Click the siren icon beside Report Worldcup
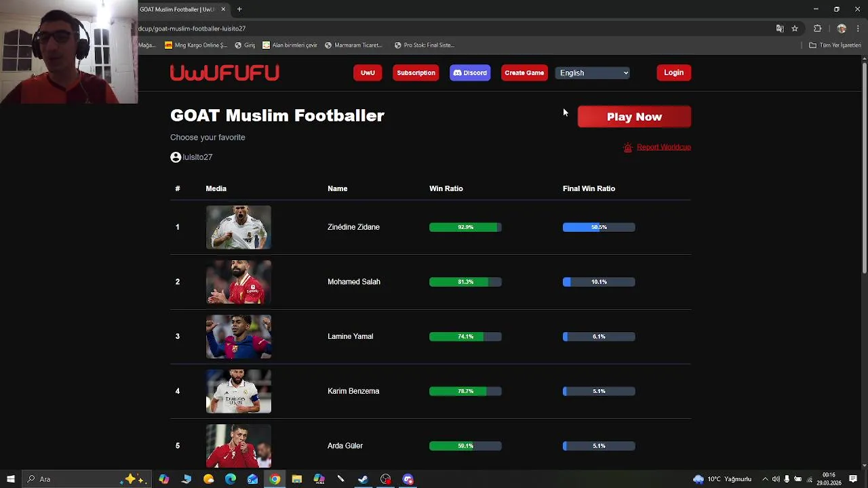The width and height of the screenshot is (868, 488). coord(628,147)
